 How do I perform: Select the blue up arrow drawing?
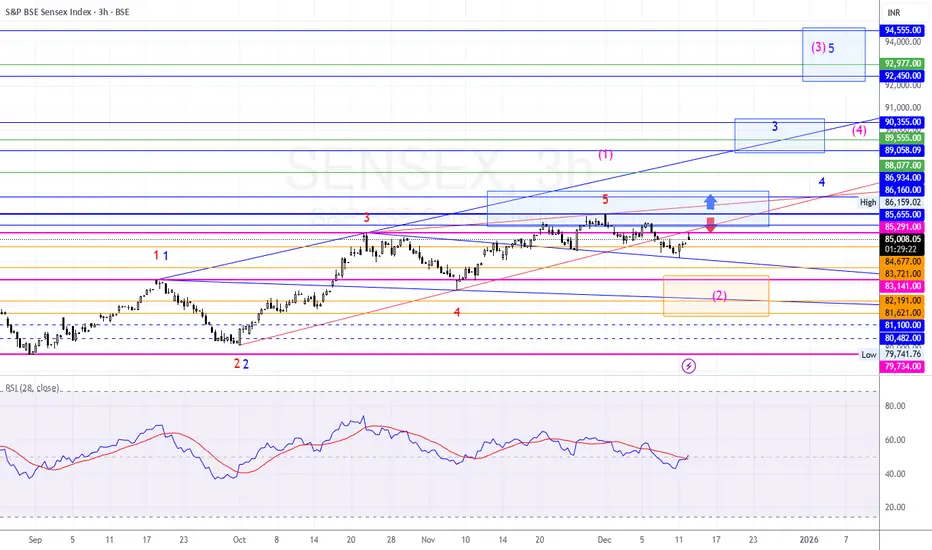point(710,202)
